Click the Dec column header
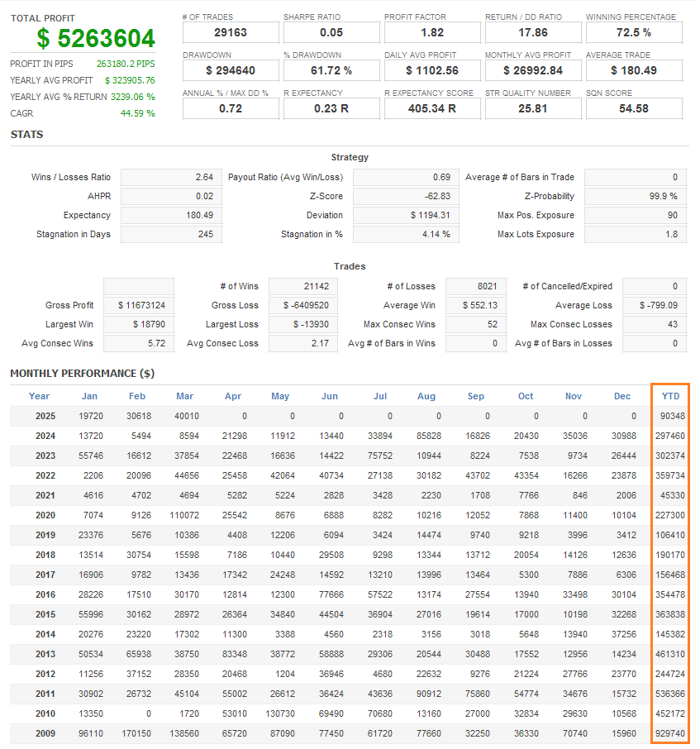 click(x=622, y=396)
